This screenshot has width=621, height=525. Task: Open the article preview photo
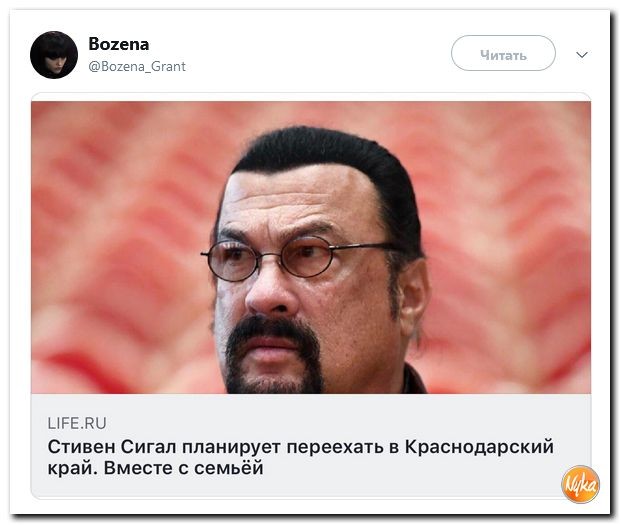pyautogui.click(x=311, y=247)
